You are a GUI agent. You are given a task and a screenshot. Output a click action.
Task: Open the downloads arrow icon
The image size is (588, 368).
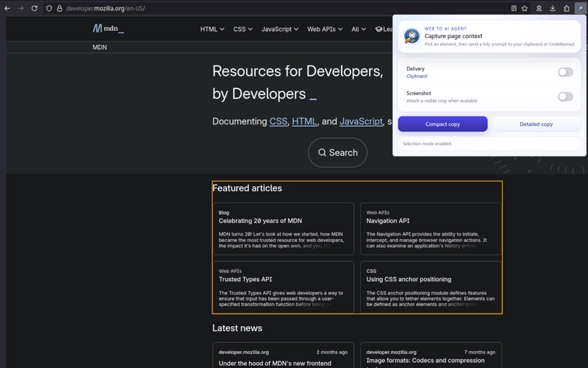tap(553, 8)
